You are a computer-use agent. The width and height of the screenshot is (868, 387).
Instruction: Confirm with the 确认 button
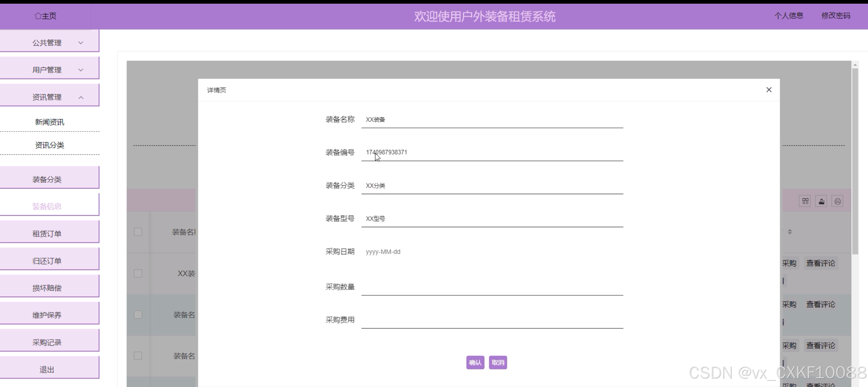tap(475, 362)
